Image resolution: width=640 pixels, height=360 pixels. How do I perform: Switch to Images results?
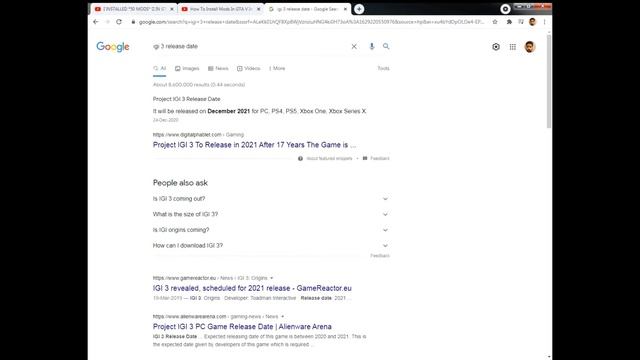pos(187,69)
